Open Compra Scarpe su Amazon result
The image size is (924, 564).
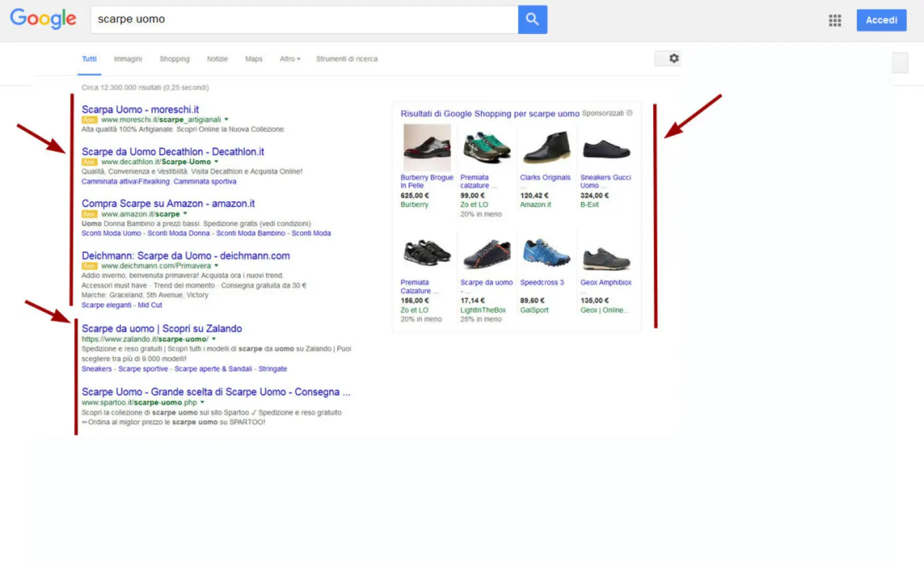(168, 203)
